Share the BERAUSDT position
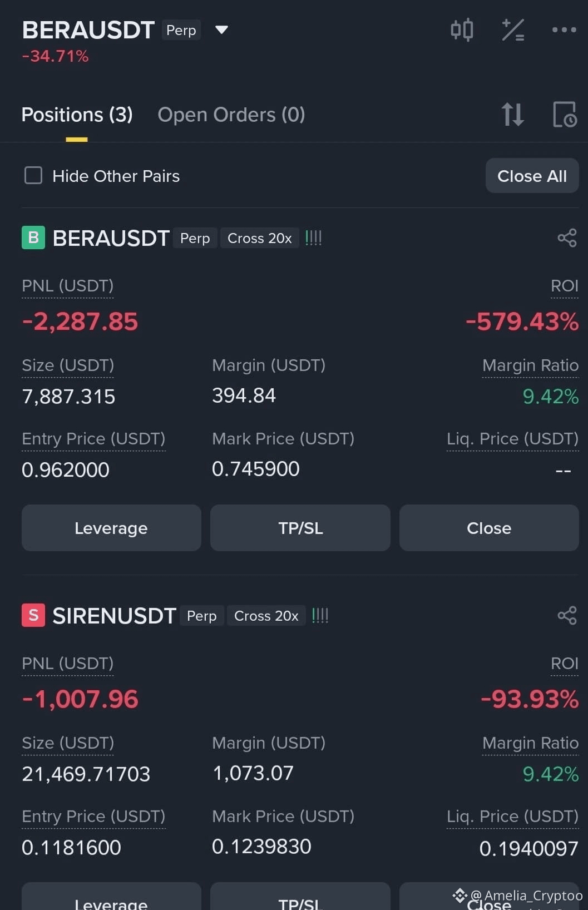 coord(567,238)
